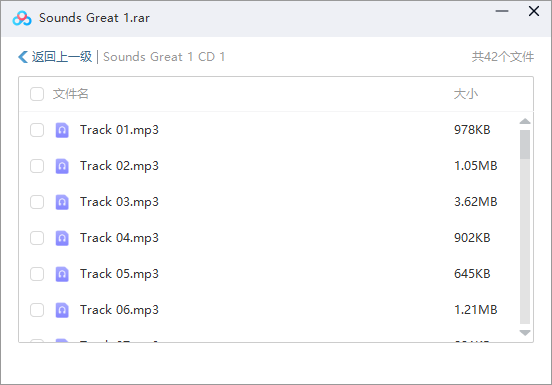Screen dimensions: 552x385
Task: Click the file list scrollbar thumb
Action: (x=525, y=144)
